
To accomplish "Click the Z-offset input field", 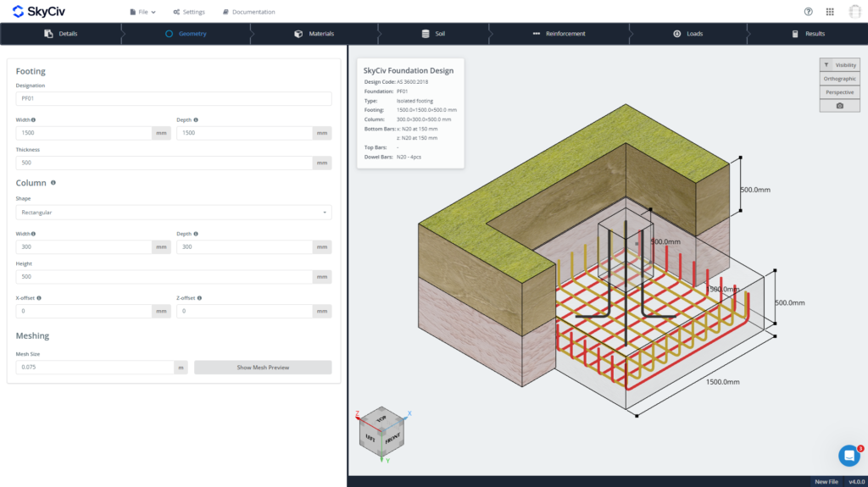I will (x=244, y=311).
